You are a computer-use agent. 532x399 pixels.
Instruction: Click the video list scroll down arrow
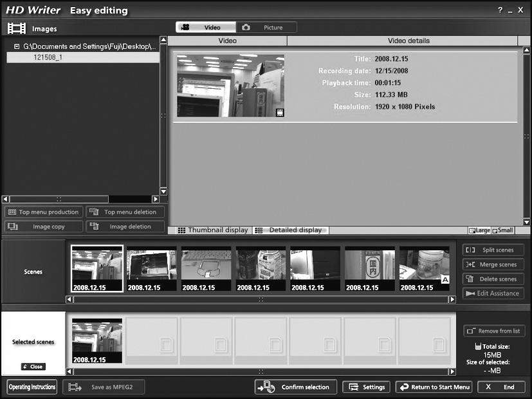coord(526,222)
